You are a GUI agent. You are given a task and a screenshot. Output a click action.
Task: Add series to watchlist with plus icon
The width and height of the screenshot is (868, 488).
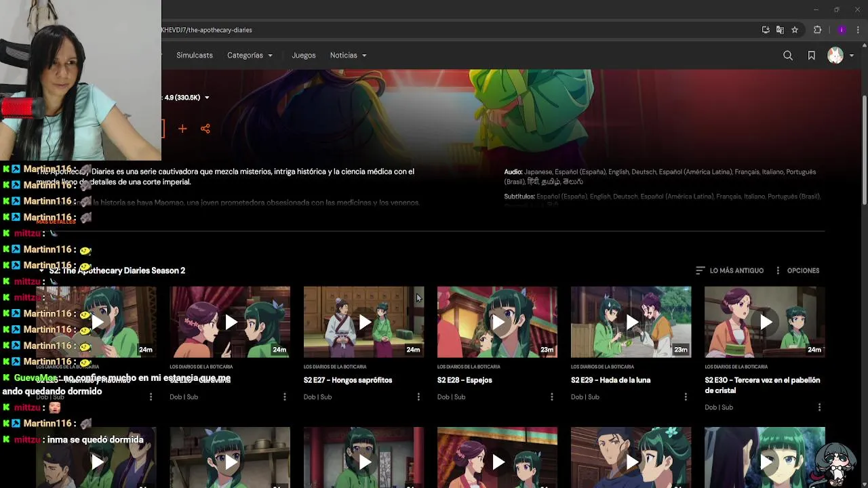tap(182, 128)
